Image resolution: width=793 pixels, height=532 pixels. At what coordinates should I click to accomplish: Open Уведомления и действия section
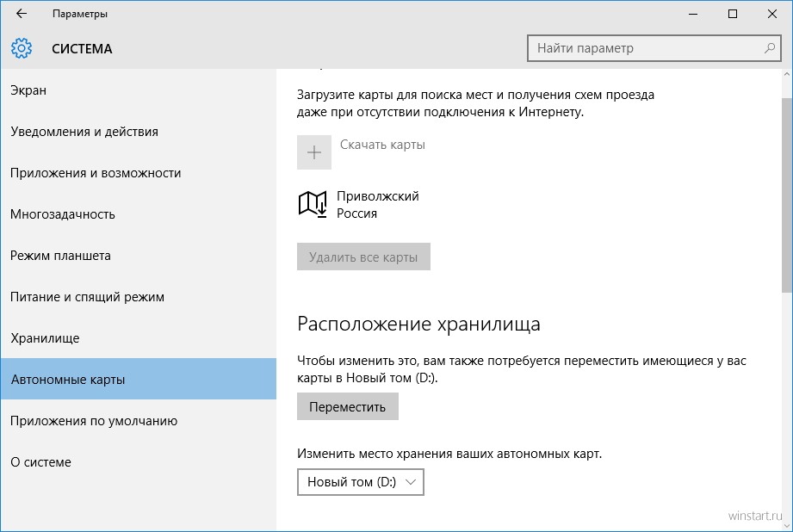(x=138, y=132)
